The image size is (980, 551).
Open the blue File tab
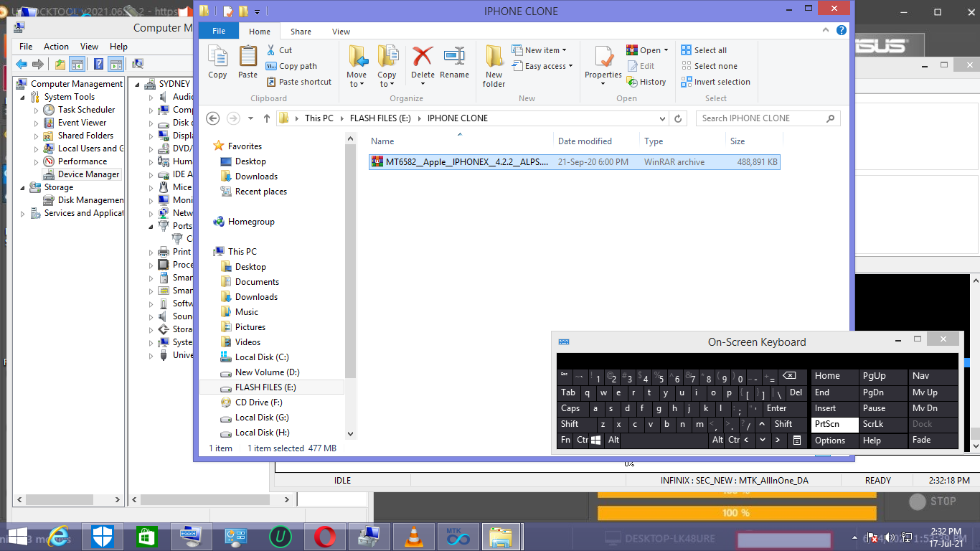tap(219, 32)
